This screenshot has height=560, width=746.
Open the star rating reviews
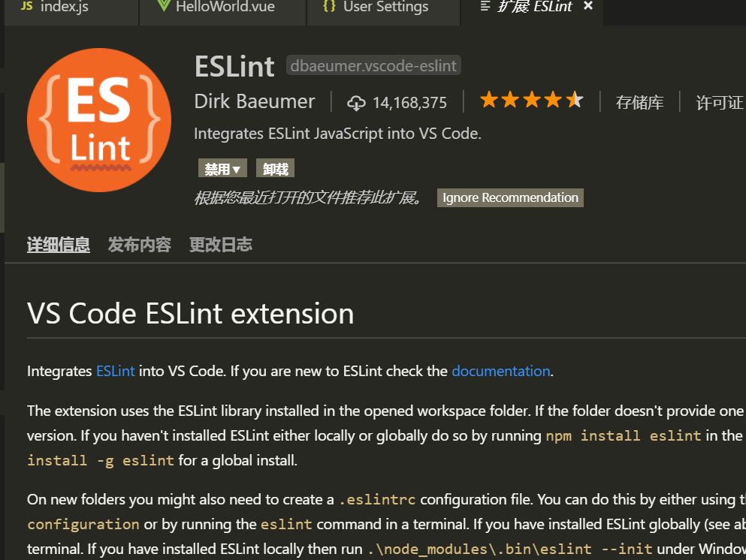pyautogui.click(x=531, y=101)
